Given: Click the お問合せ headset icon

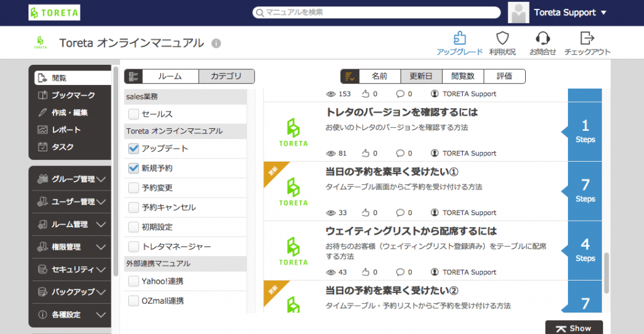Looking at the screenshot, I should [x=543, y=38].
